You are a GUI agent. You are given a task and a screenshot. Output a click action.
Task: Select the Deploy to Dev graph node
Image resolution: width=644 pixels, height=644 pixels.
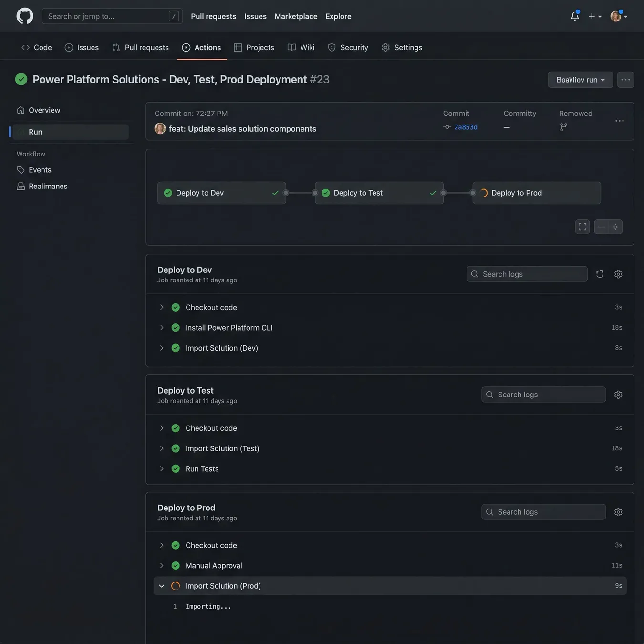tap(222, 193)
